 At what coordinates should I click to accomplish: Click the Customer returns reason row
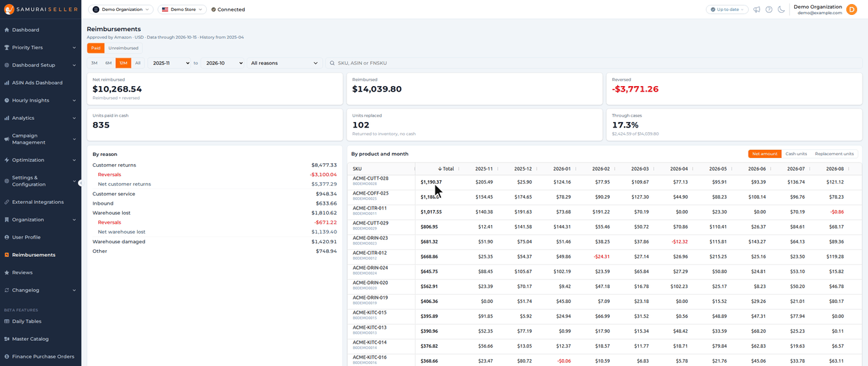tap(214, 165)
